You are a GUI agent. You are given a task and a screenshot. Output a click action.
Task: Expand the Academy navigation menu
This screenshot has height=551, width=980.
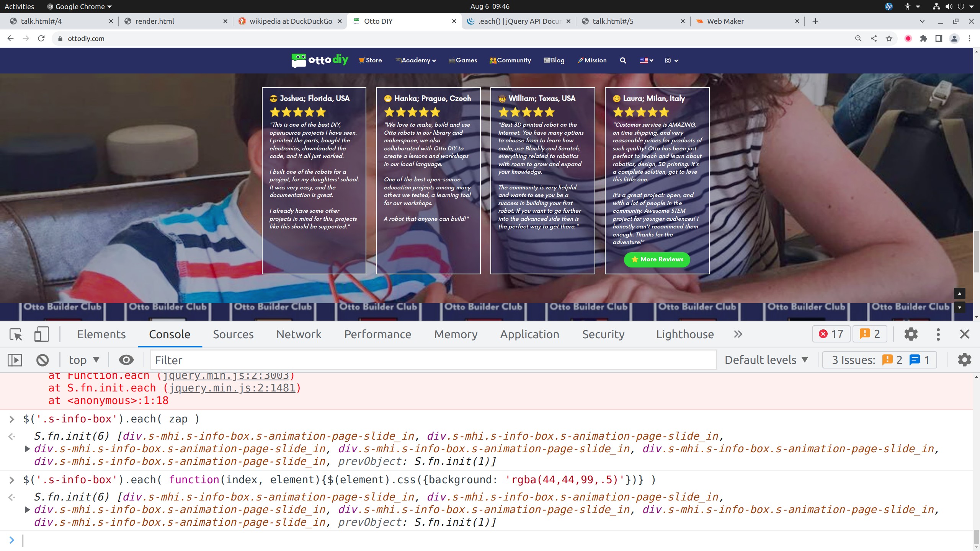point(416,60)
